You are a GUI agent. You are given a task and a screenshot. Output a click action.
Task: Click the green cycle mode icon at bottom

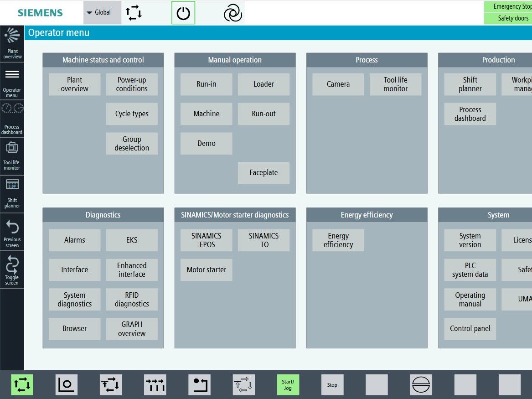point(22,385)
